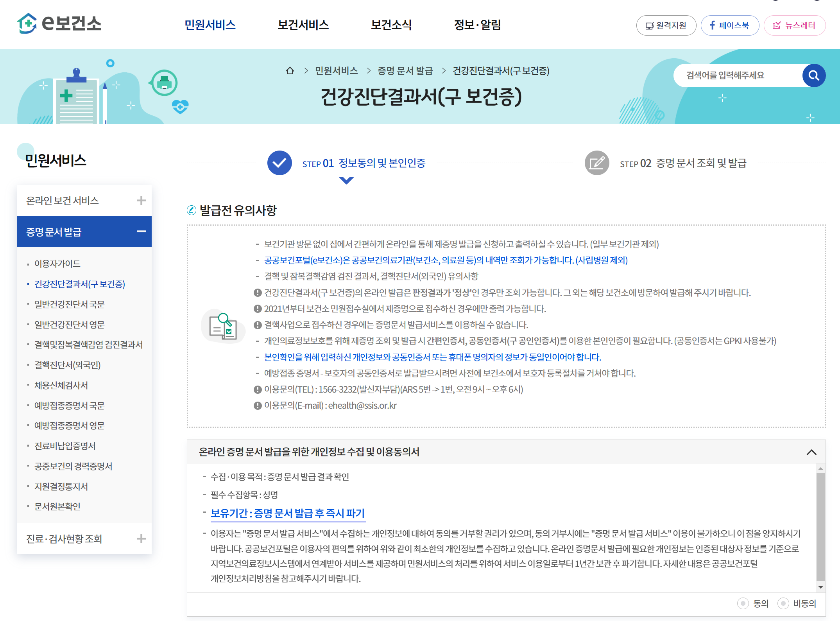Image resolution: width=840 pixels, height=621 pixels.
Task: Open the 정보·알림 menu
Action: pos(478,25)
